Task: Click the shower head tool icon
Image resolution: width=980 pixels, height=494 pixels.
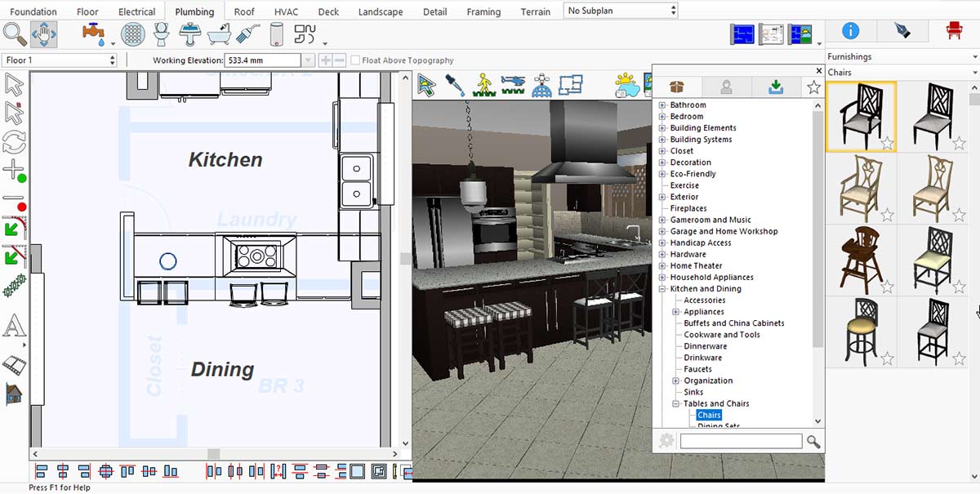Action: [x=248, y=34]
